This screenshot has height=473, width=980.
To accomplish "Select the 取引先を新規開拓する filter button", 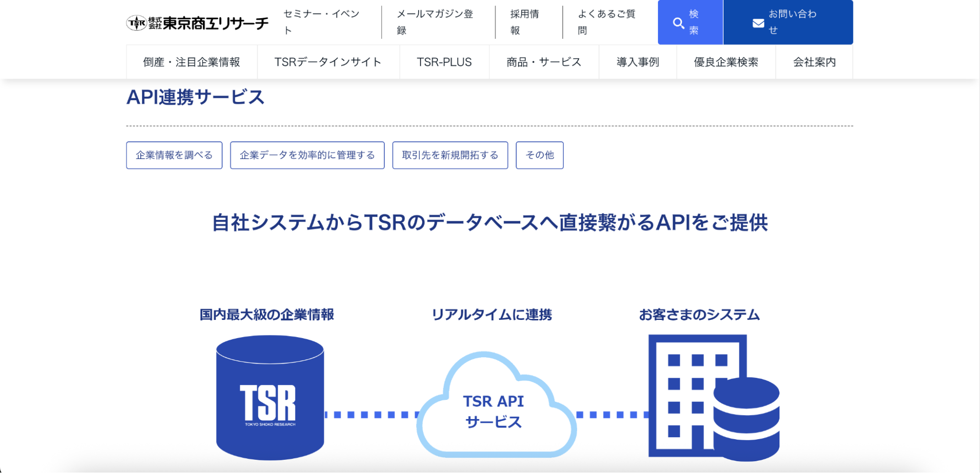I will [x=450, y=155].
